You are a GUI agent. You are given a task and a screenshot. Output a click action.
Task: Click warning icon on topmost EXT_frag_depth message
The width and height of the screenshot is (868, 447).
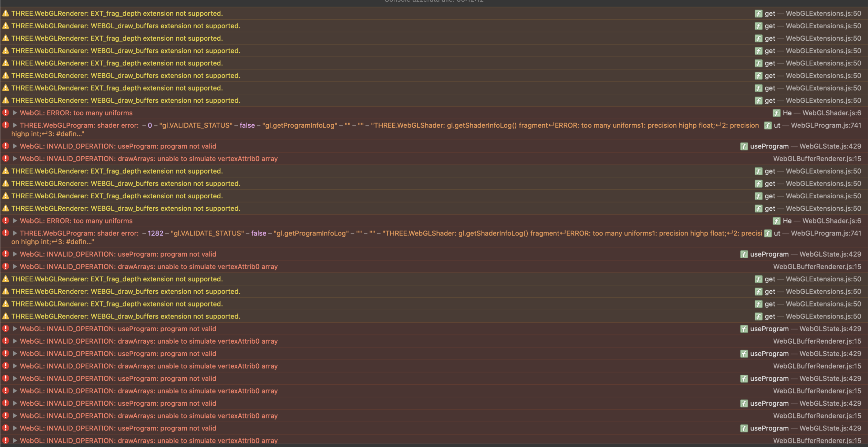coord(6,13)
